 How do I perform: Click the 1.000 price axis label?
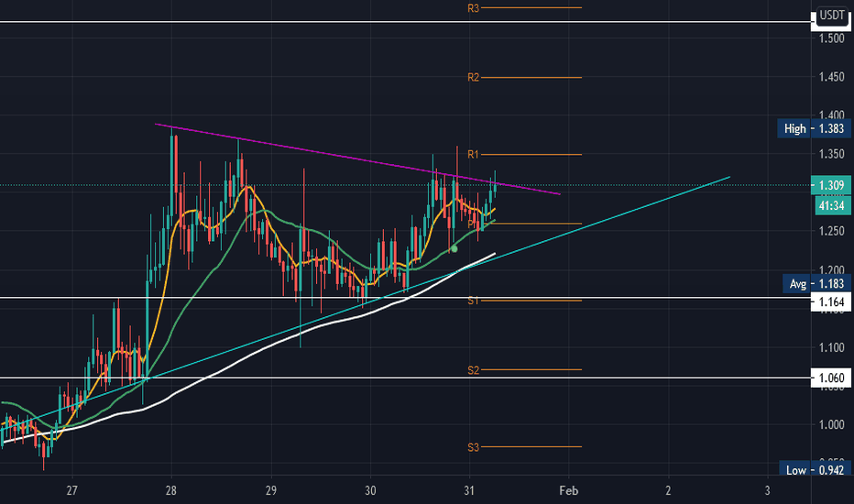click(832, 424)
